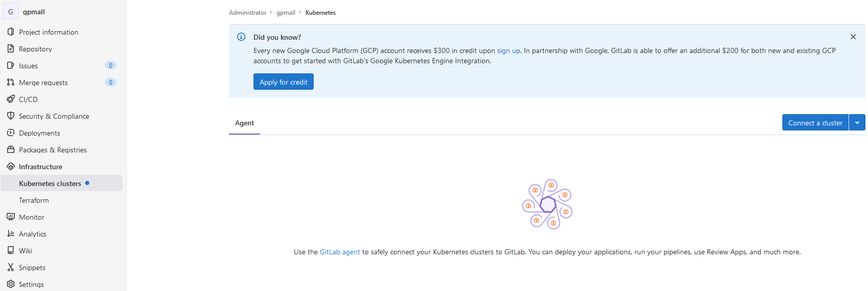Click the Analytics chart icon
Viewport: 868px width, 291px height.
click(x=11, y=233)
